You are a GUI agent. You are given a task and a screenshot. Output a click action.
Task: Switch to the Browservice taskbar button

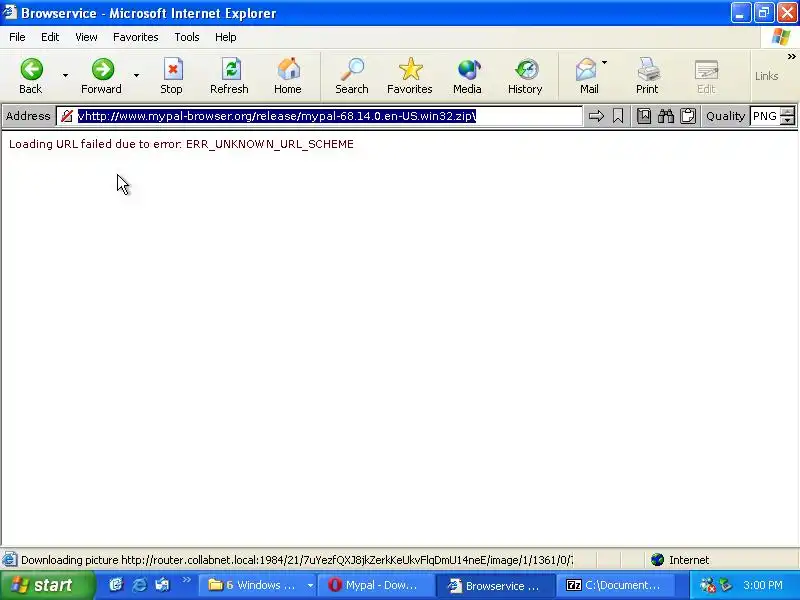tap(495, 585)
